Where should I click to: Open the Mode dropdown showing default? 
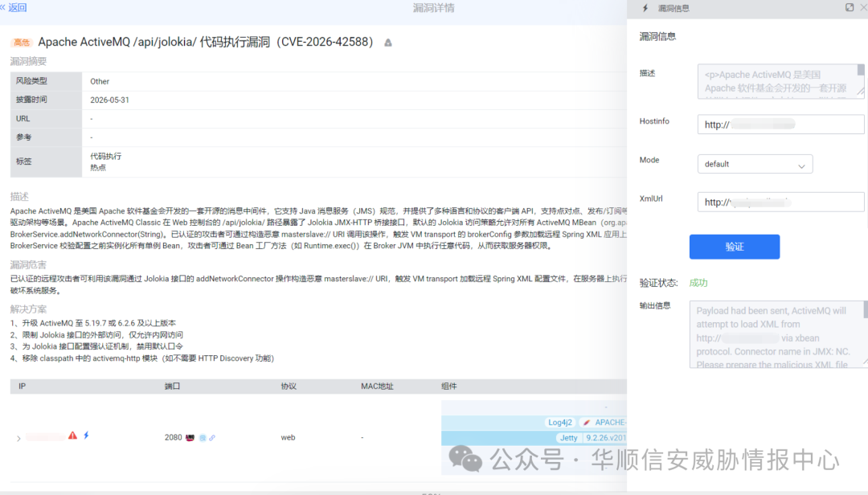coord(755,165)
